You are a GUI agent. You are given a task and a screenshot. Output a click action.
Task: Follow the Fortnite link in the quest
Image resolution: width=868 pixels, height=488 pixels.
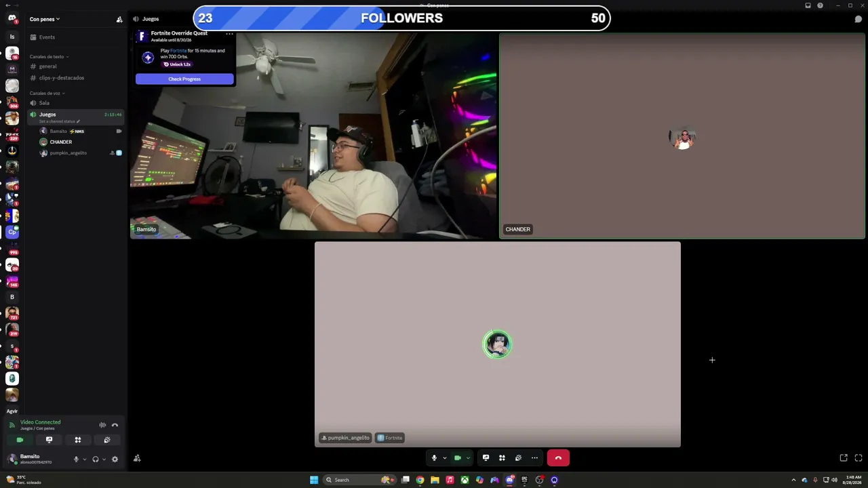178,51
